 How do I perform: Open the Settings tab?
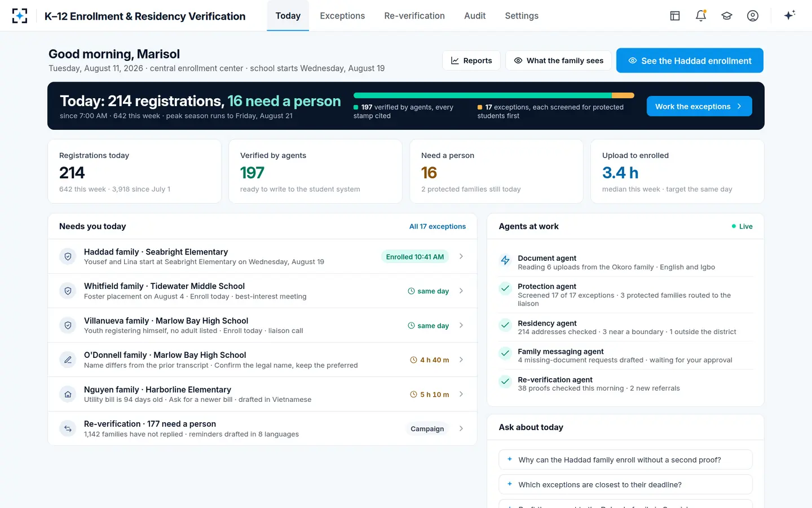(x=522, y=16)
